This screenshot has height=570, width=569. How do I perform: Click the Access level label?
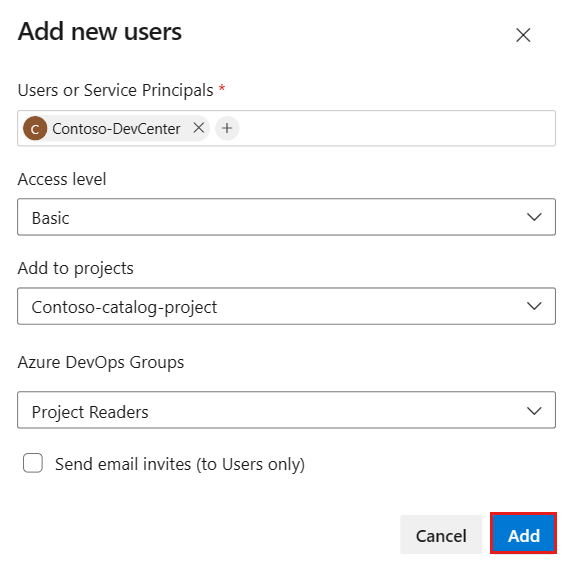coord(62,179)
